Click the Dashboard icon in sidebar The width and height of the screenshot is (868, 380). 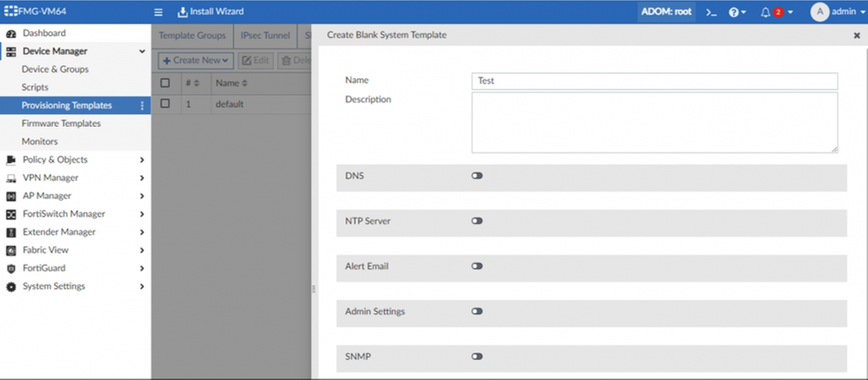[11, 33]
